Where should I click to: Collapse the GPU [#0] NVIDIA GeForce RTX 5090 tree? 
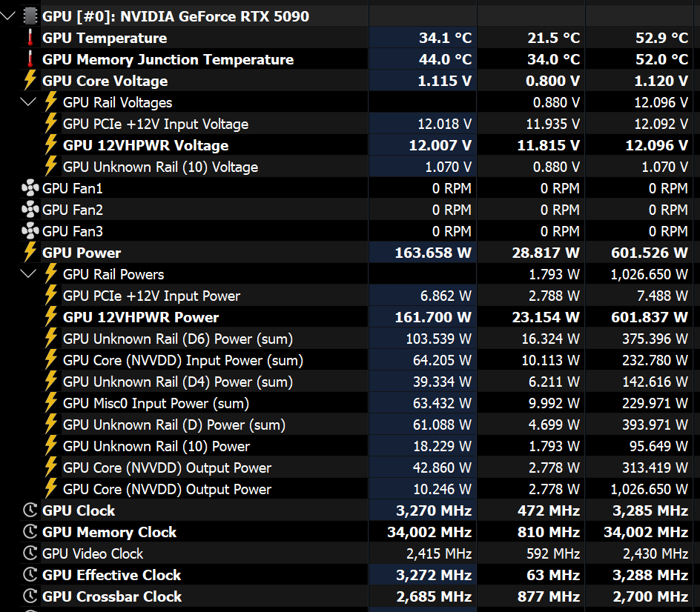(9, 16)
